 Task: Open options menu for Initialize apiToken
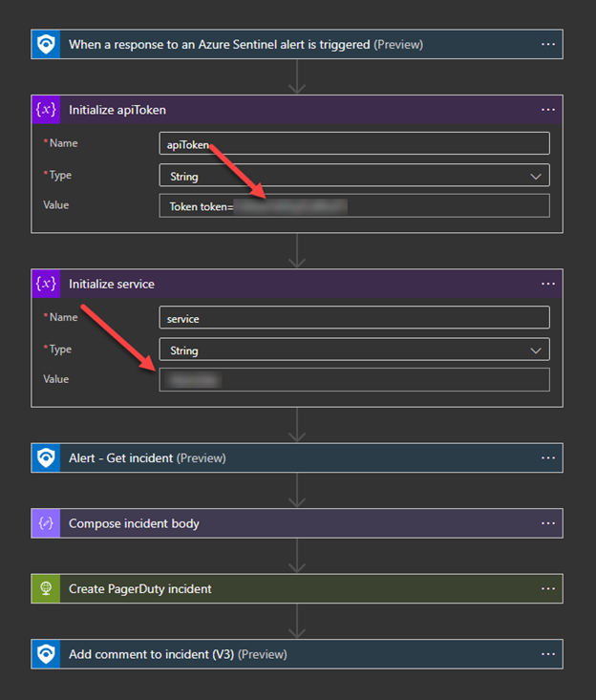coord(548,110)
